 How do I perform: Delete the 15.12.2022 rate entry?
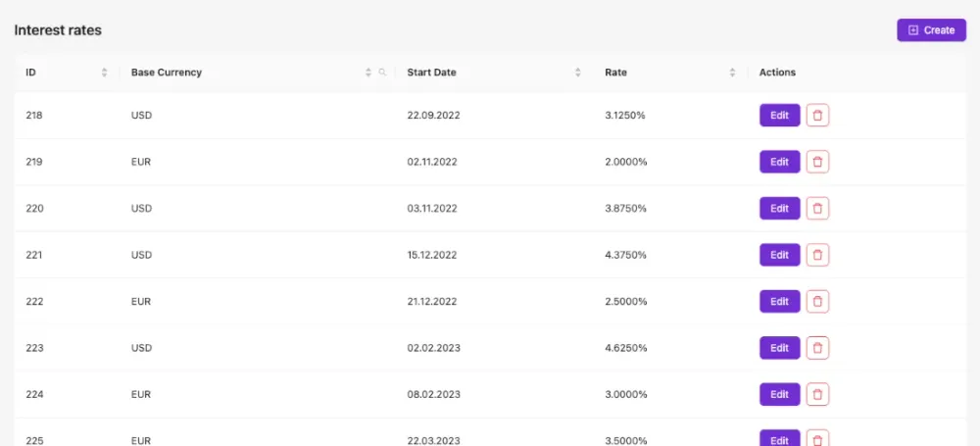click(817, 255)
